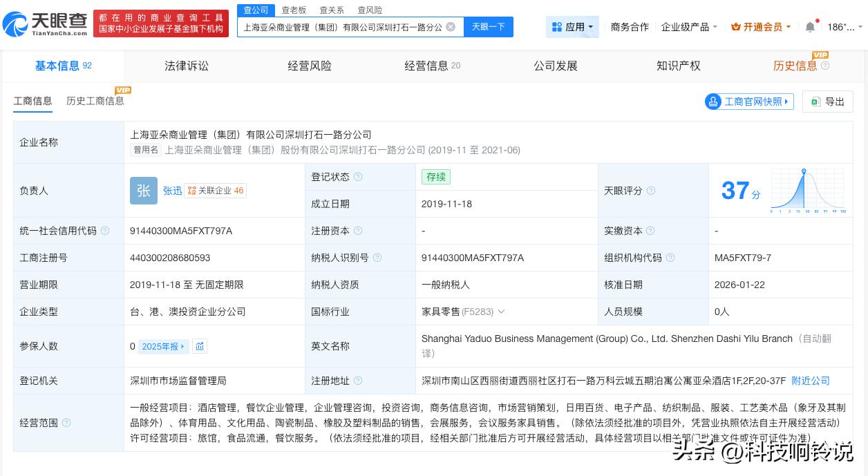Switch to 法律诉讼 tab
This screenshot has height=476, width=868.
pos(186,66)
